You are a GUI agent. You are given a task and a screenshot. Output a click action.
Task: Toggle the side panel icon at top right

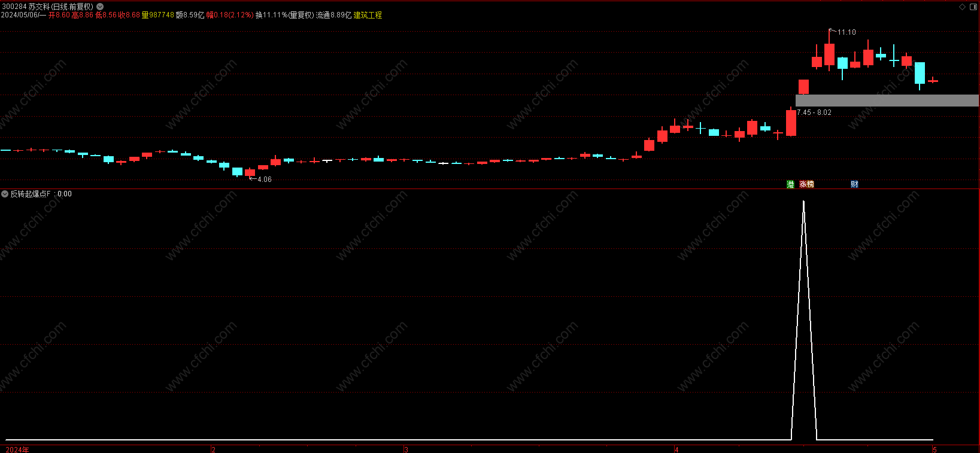(x=973, y=7)
